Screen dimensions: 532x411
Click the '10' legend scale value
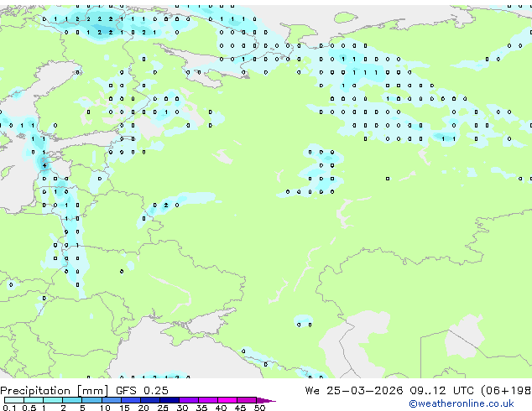click(105, 408)
